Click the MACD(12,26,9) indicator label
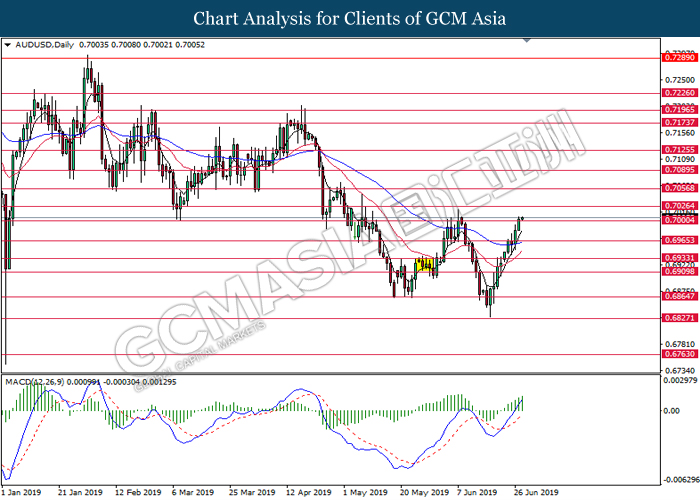The image size is (700, 500). point(35,382)
